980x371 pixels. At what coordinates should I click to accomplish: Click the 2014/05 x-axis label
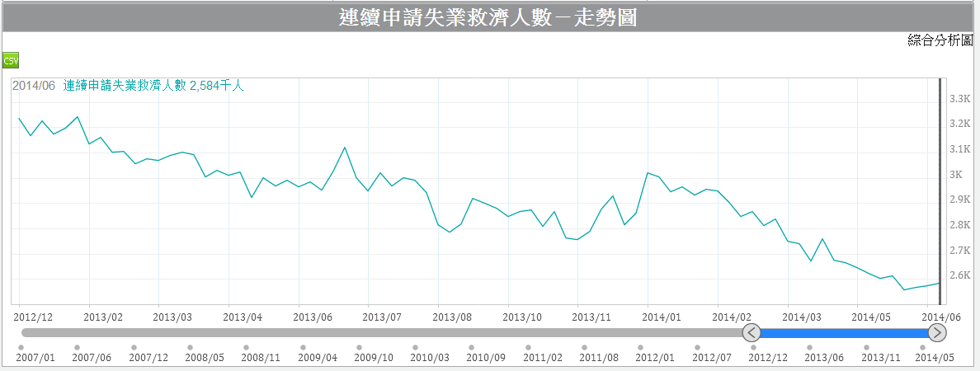point(872,317)
